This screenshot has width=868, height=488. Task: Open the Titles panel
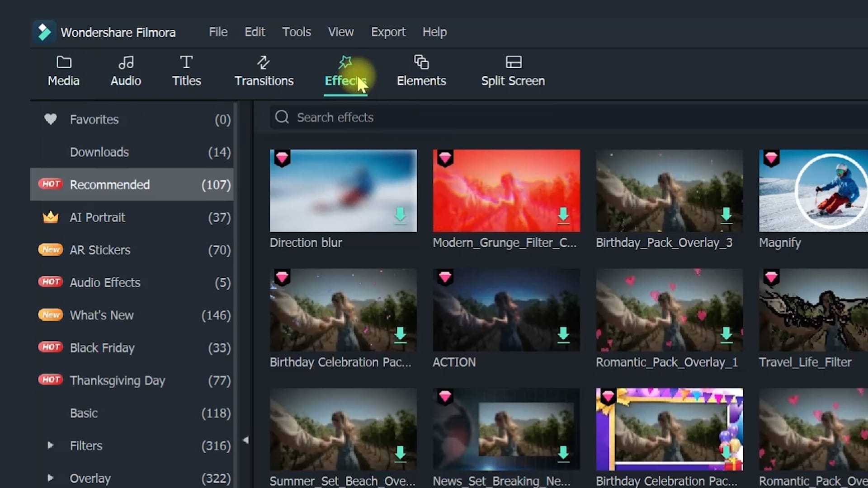tap(186, 70)
